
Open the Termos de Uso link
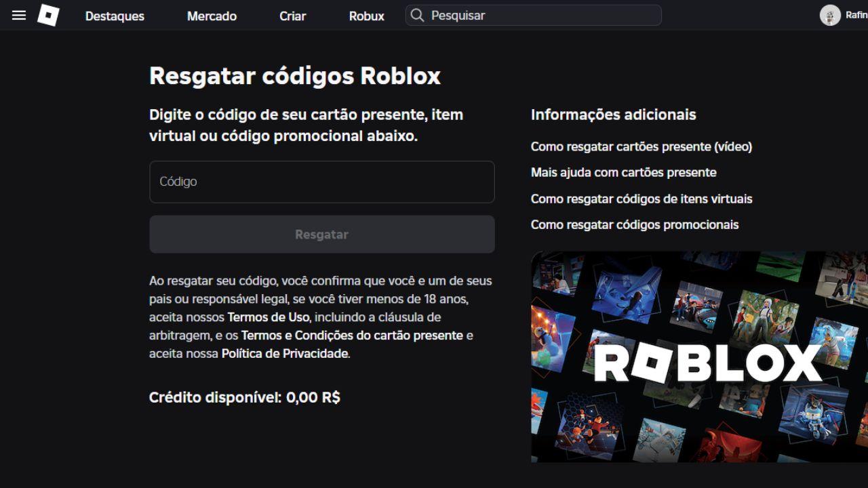pos(269,317)
